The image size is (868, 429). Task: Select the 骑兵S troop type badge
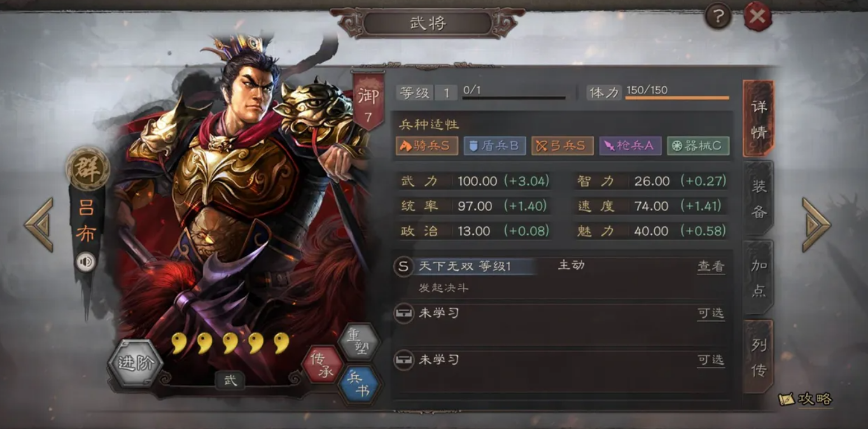(x=427, y=146)
